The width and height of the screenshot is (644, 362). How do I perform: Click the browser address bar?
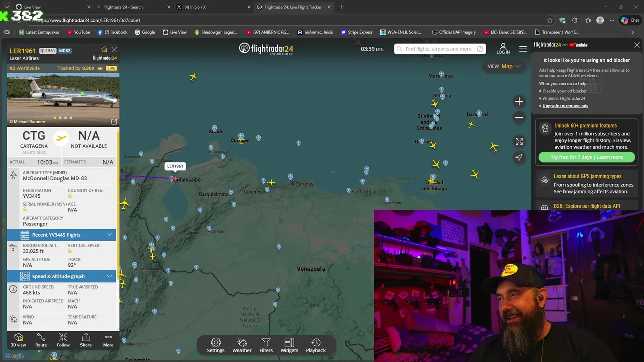tap(287, 20)
